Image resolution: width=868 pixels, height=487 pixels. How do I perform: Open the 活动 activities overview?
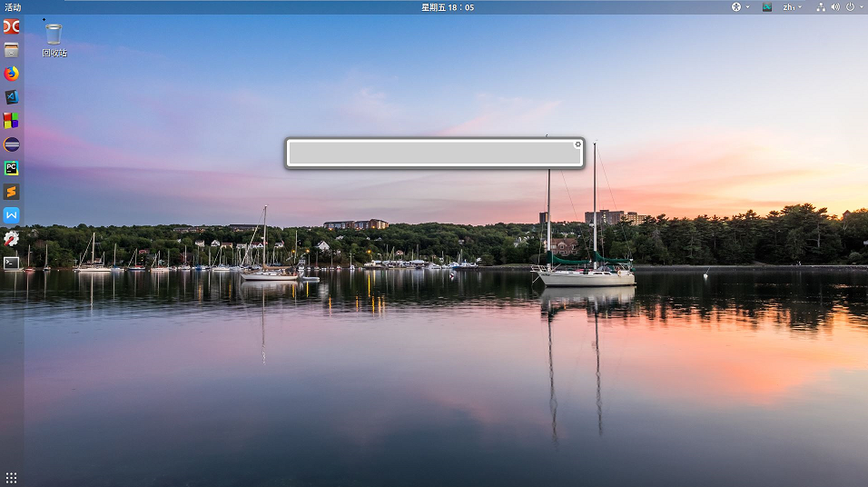point(13,7)
